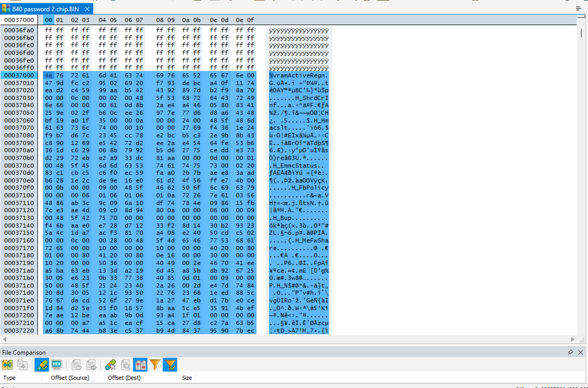Click the ......H_FbPolicy ASCII text
588x388 pixels.
pos(299,188)
